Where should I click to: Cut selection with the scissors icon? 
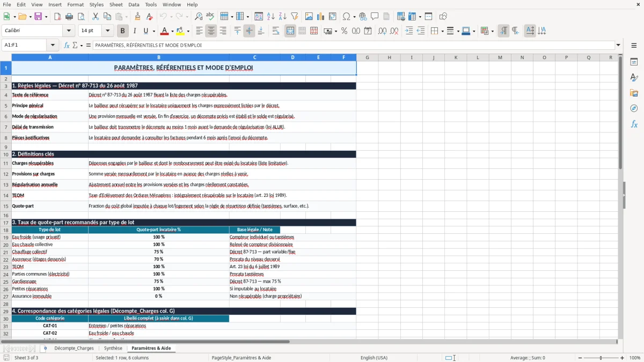coord(96,17)
